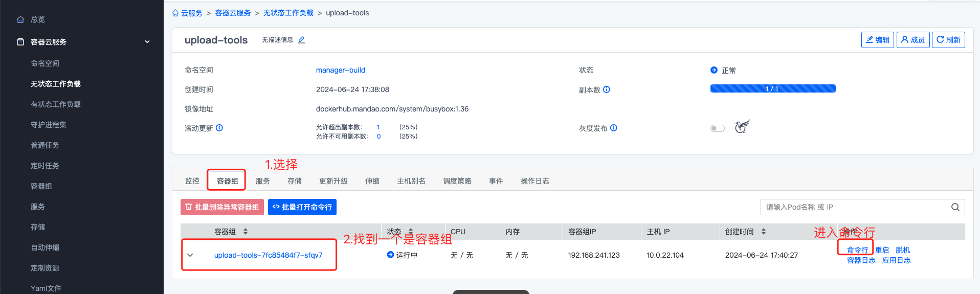This screenshot has width=980, height=294.
Task: Click 脱机 for the pod
Action: pos(903,250)
